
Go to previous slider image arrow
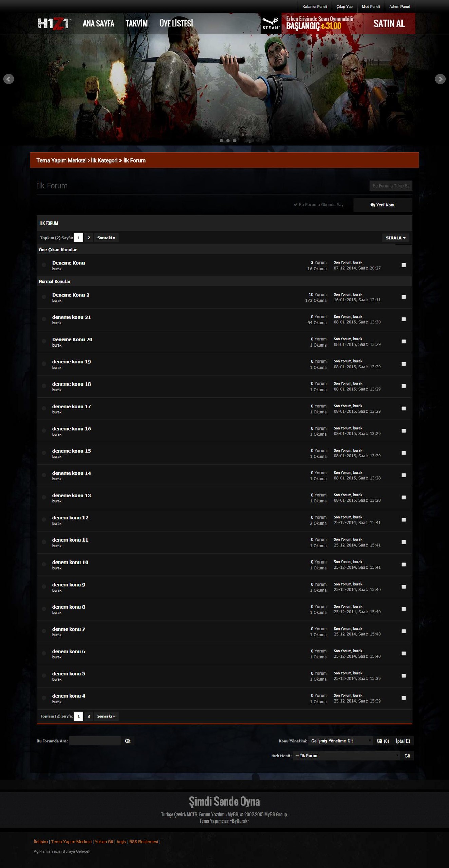pos(8,79)
